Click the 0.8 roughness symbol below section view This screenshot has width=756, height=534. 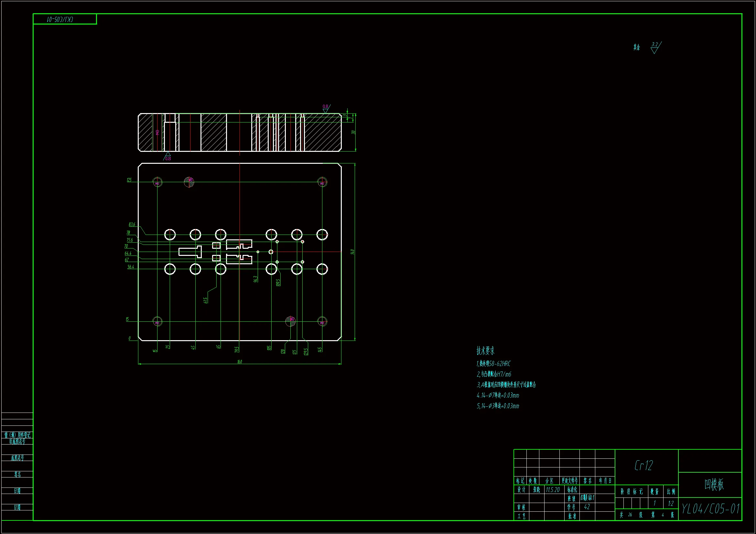167,157
